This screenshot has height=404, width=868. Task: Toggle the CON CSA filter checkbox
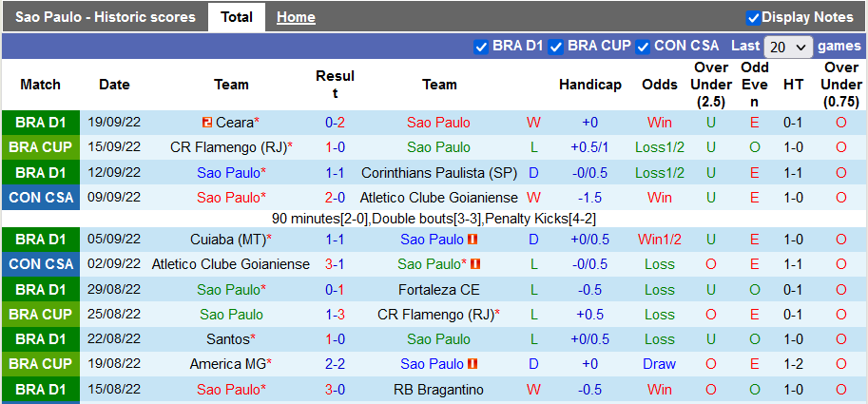coord(643,46)
